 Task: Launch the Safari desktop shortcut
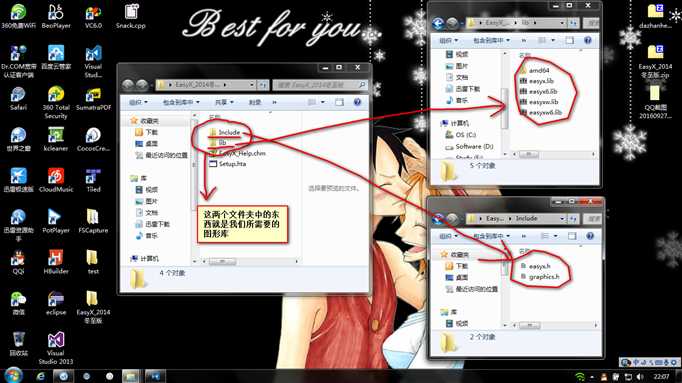(x=18, y=99)
